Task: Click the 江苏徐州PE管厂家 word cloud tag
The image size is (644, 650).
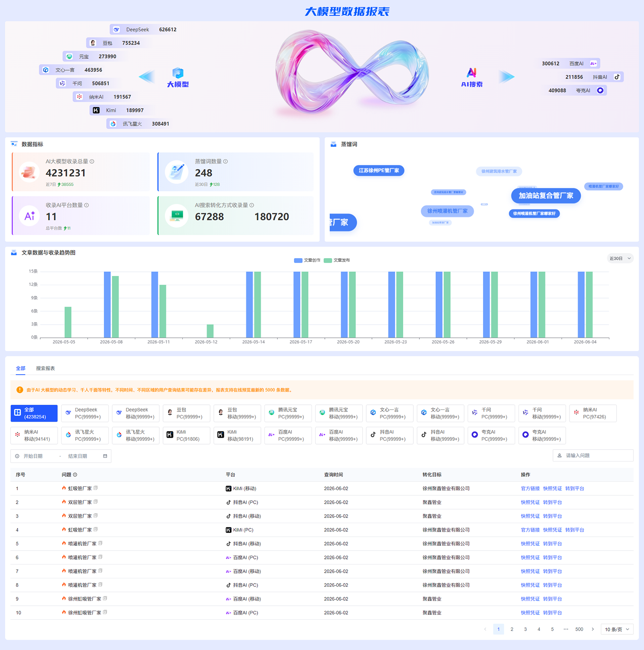Action: coord(379,171)
